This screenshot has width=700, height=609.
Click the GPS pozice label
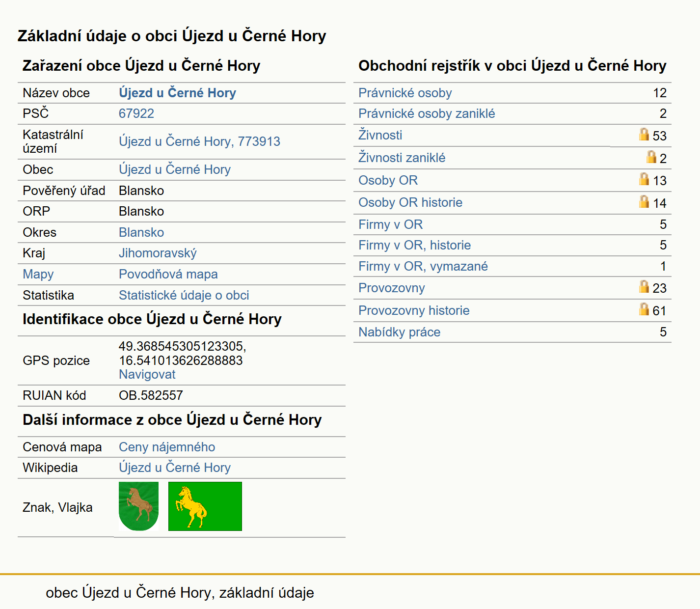point(56,360)
